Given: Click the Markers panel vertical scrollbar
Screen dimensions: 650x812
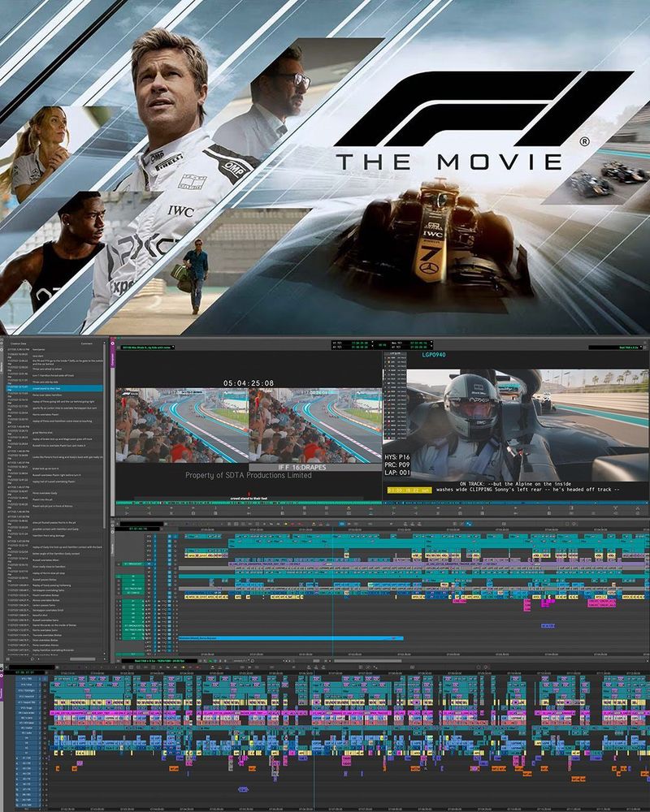Looking at the screenshot, I should pyautogui.click(x=104, y=435).
